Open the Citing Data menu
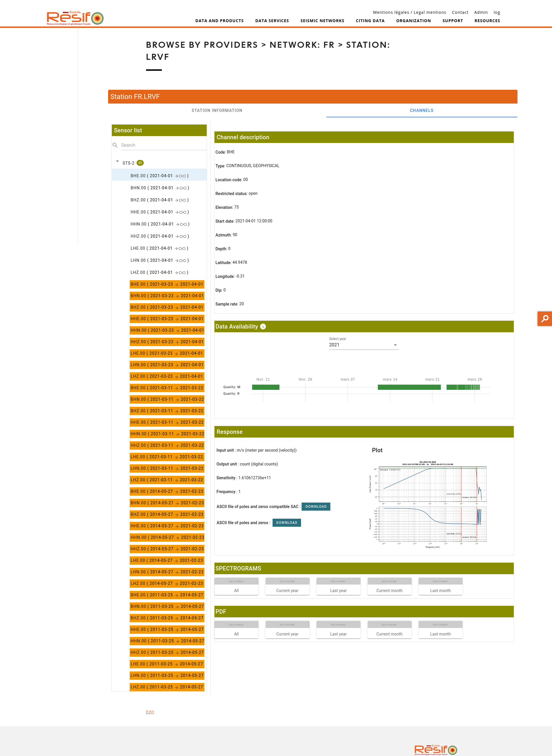 coord(370,21)
